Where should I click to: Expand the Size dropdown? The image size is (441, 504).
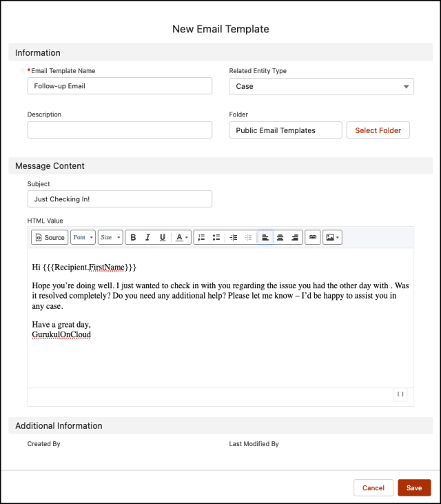(110, 237)
